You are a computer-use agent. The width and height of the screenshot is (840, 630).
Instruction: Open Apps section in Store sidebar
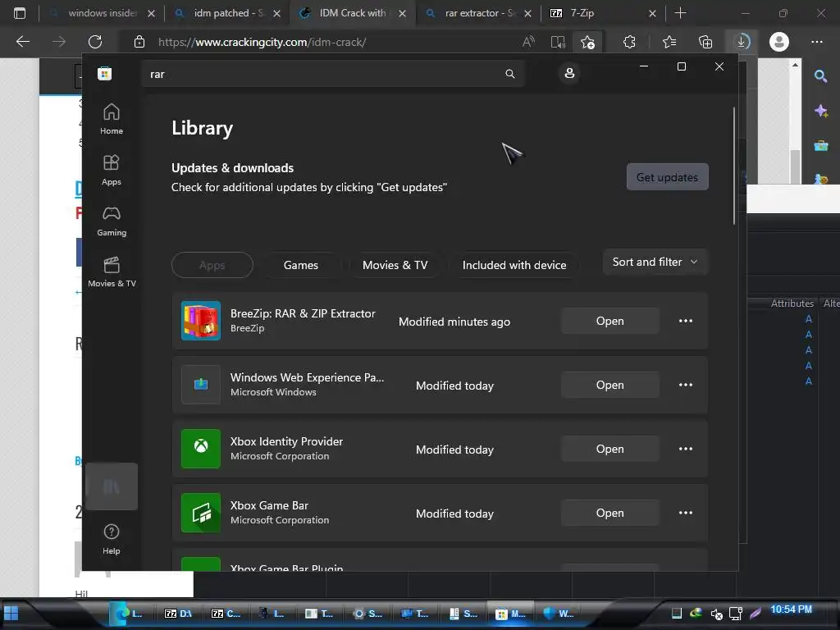112,170
